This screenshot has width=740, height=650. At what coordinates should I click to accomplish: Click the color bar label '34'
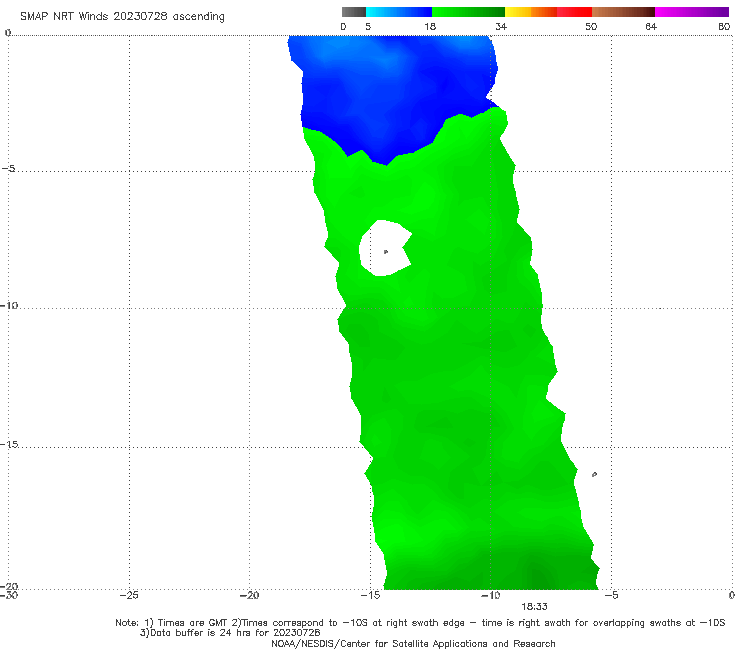(501, 26)
